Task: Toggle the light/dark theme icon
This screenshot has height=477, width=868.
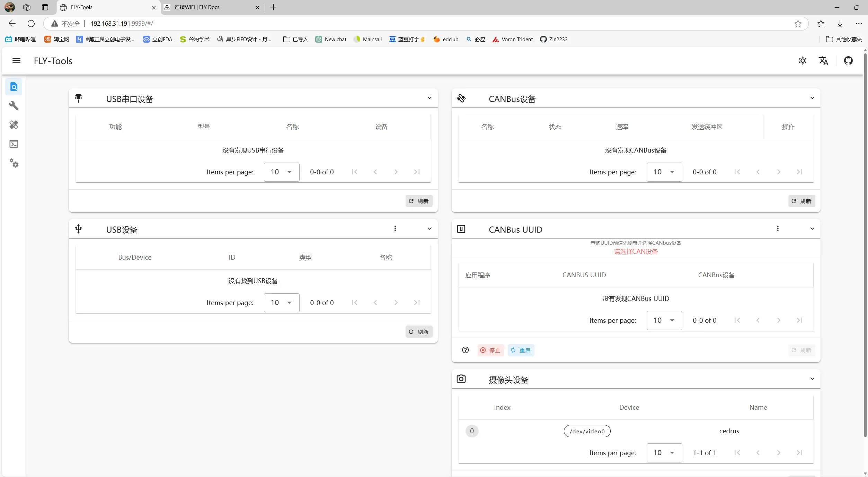Action: 803,61
